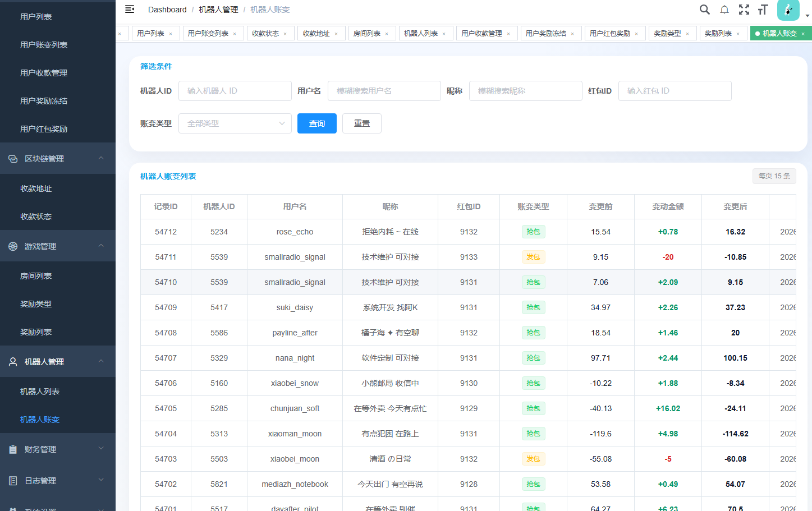Toggle fullscreen mode icon
Screen dimensions: 812x511
(x=744, y=10)
